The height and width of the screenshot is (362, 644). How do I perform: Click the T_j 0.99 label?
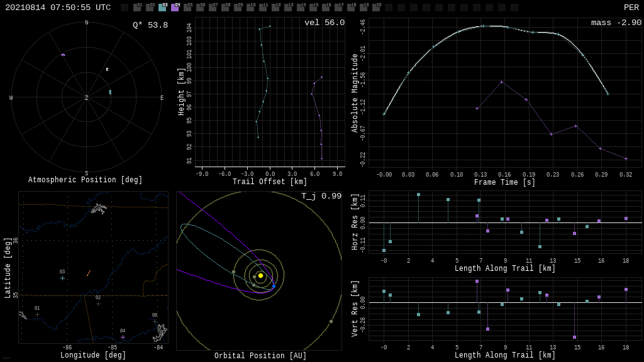tap(321, 196)
